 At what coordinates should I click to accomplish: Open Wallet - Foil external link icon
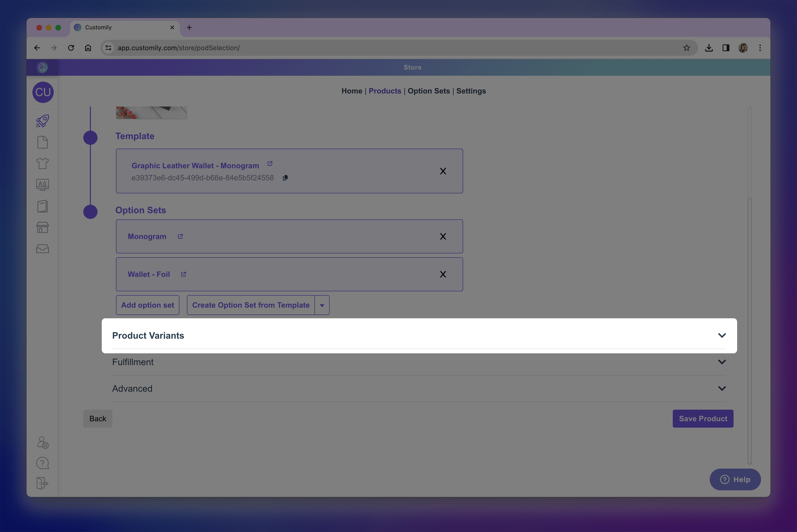(x=184, y=274)
